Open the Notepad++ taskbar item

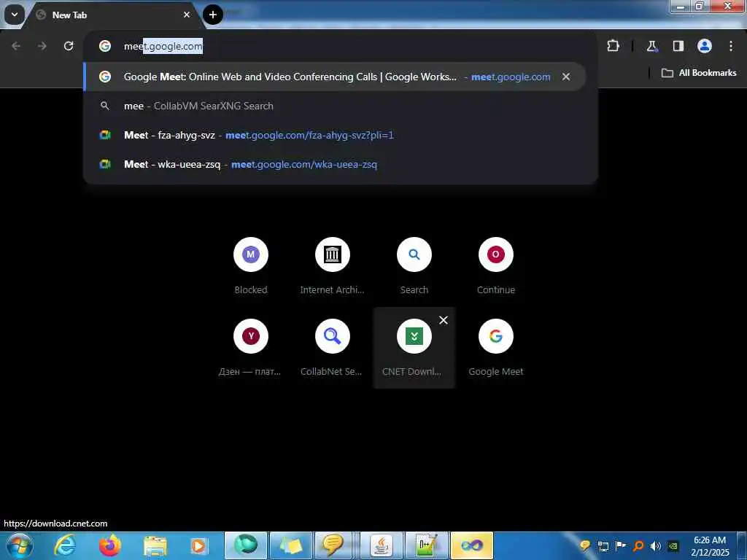426,545
